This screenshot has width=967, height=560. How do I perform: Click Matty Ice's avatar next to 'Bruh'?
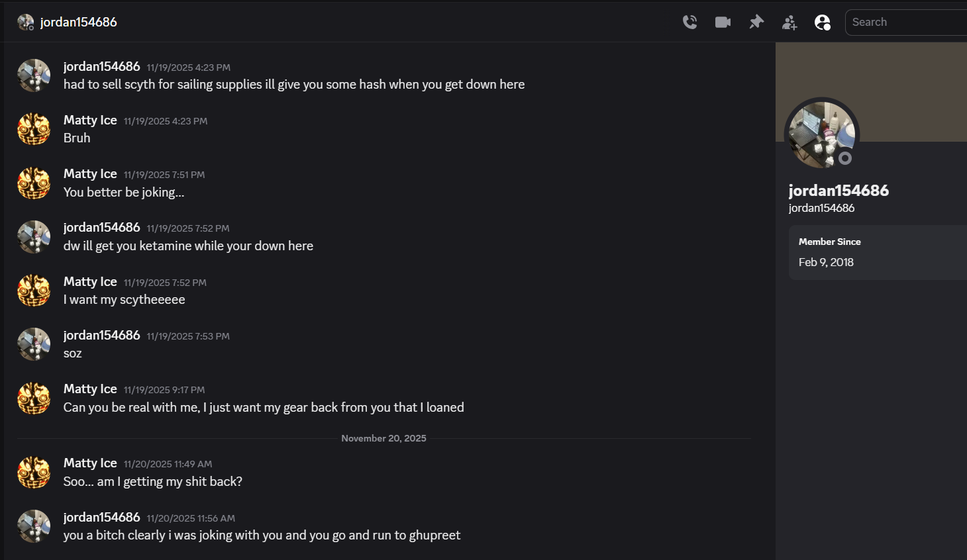click(x=34, y=128)
